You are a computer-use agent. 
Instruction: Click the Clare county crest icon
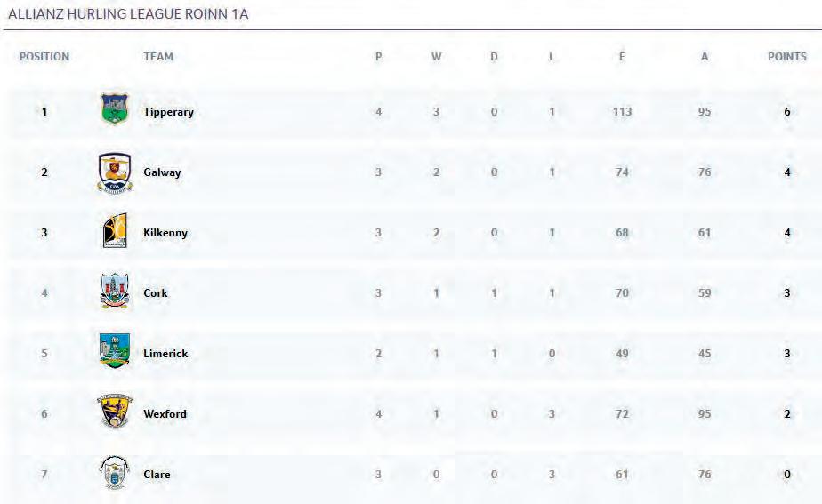click(x=114, y=472)
